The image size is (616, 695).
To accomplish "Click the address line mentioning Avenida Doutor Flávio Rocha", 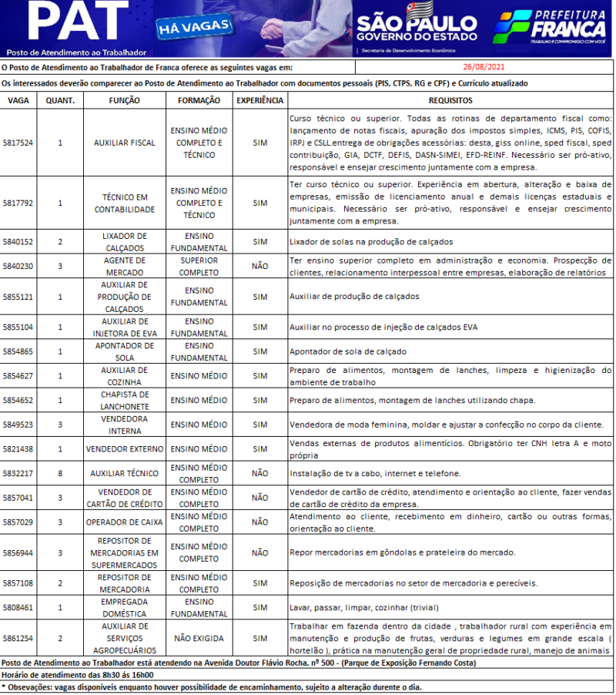I will click(239, 663).
